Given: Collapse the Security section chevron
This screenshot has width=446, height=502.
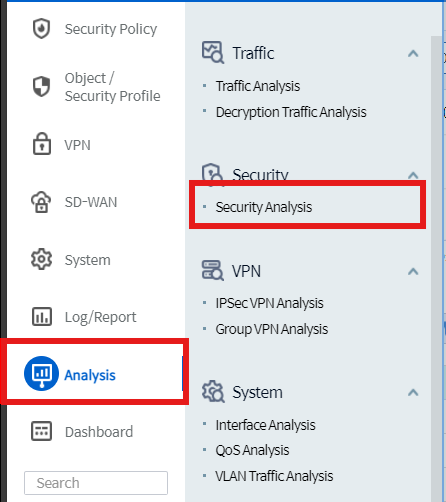Looking at the screenshot, I should tap(413, 175).
